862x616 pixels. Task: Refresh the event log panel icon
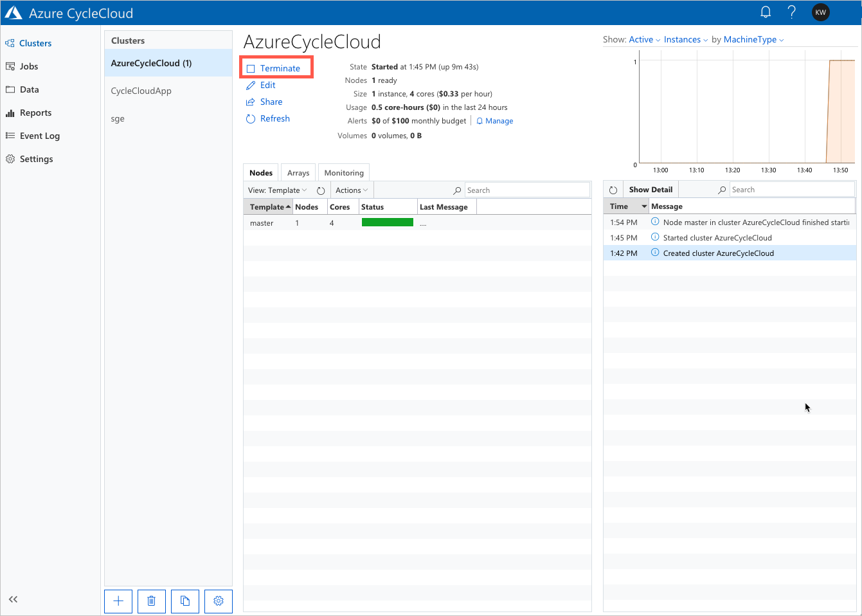(x=613, y=190)
